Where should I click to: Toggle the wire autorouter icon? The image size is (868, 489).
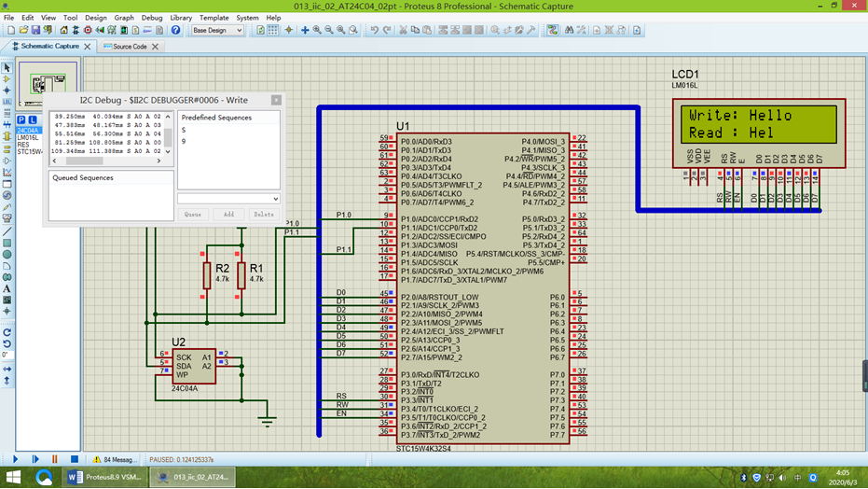coord(553,31)
